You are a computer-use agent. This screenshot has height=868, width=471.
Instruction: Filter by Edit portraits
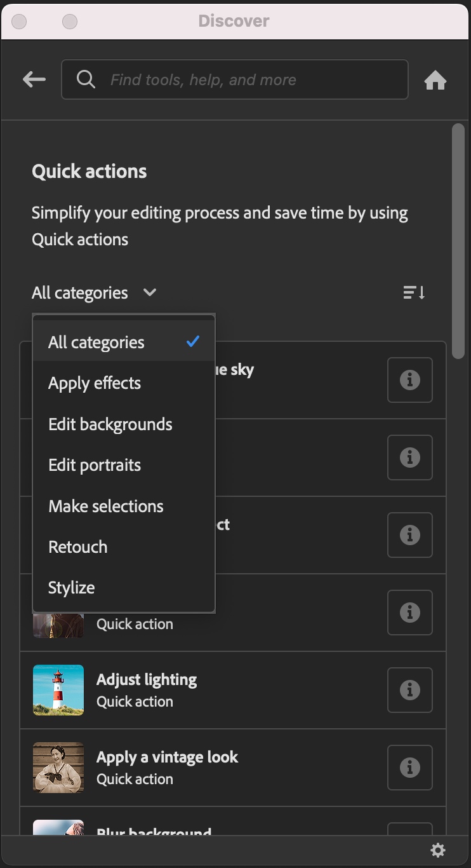(x=95, y=465)
